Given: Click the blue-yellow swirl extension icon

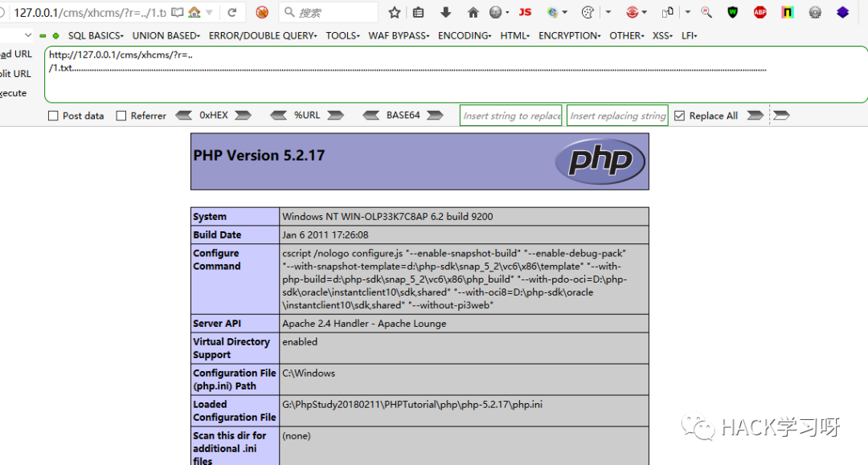Looking at the screenshot, I should [552, 12].
